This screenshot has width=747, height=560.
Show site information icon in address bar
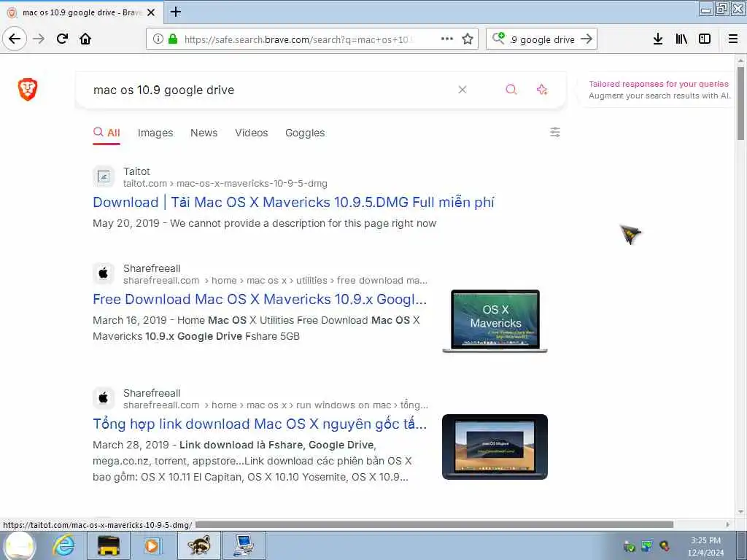[158, 39]
